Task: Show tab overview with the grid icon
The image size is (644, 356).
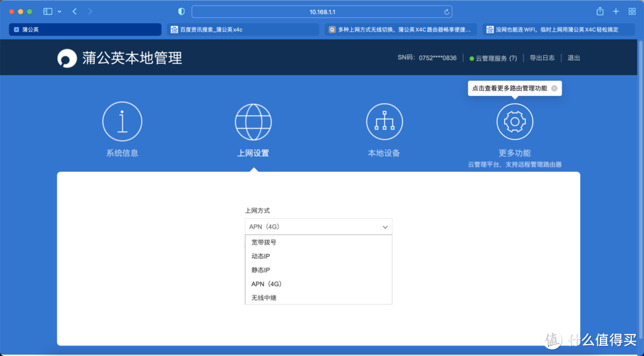Action: 632,11
